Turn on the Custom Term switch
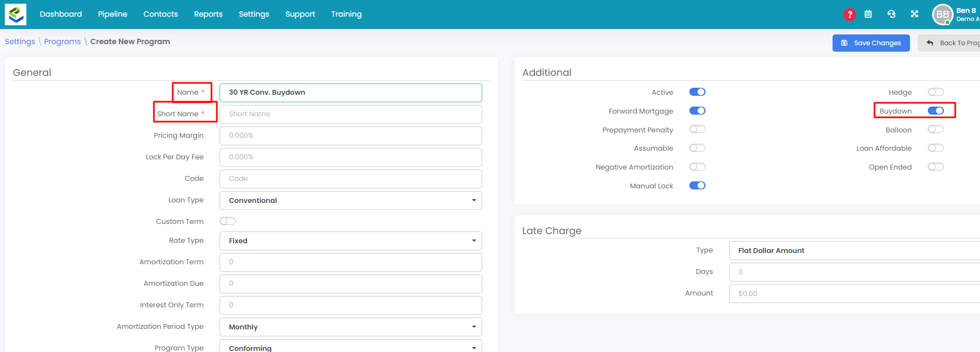This screenshot has height=352, width=980. (228, 221)
